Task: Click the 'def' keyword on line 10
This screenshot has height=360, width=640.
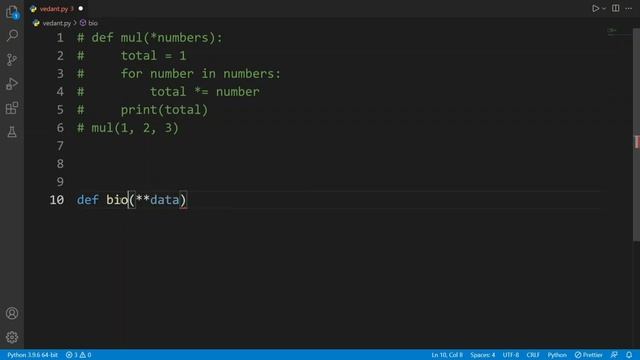Action: click(x=87, y=200)
